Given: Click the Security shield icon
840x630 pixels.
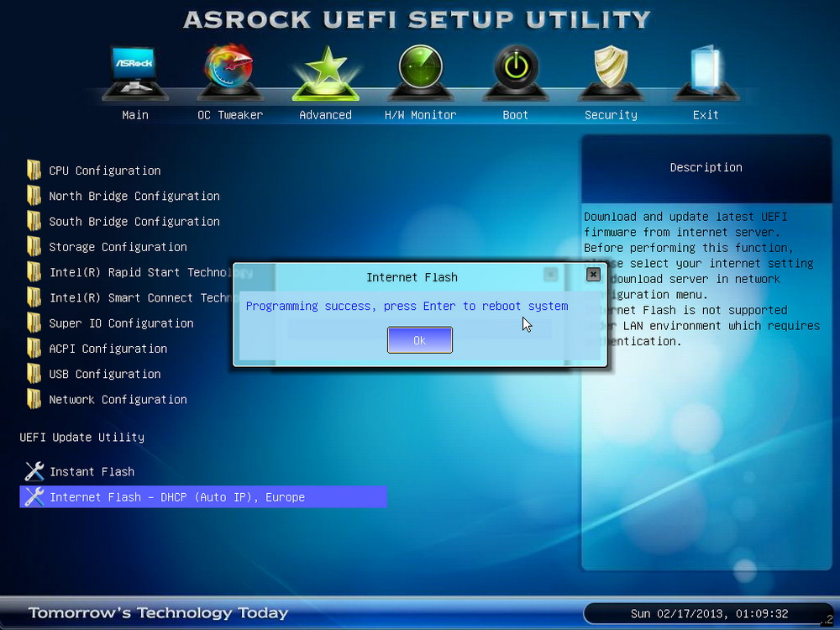Looking at the screenshot, I should tap(611, 72).
